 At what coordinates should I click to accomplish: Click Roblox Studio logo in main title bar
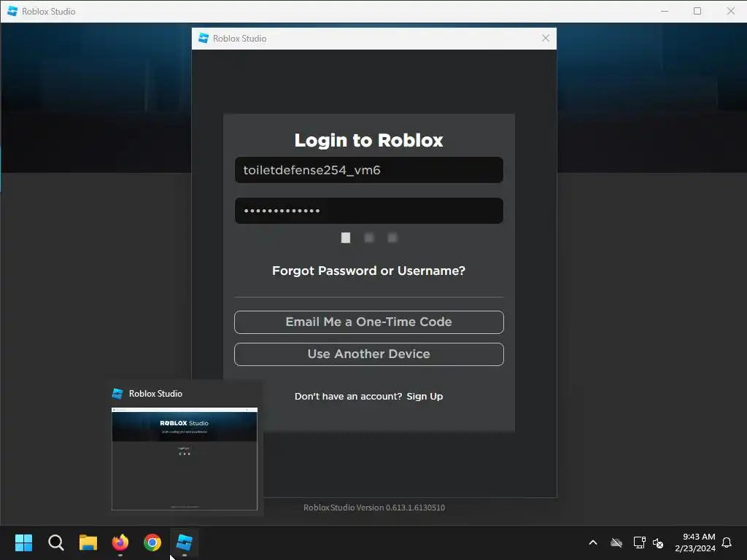coord(13,11)
